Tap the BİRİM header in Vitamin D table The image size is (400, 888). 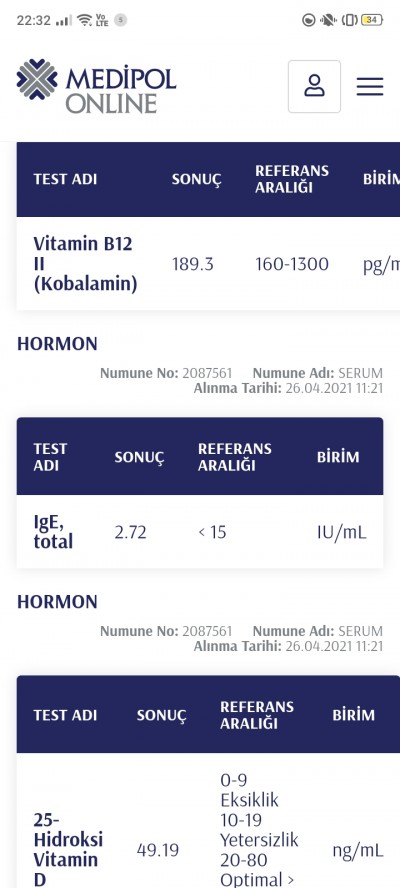pos(354,715)
